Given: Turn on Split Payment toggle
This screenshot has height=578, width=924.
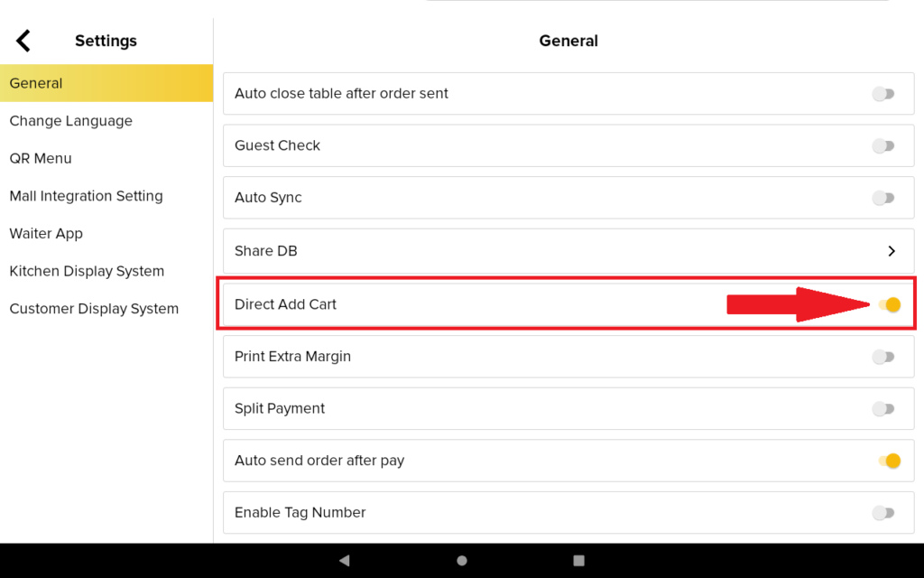Looking at the screenshot, I should click(883, 409).
